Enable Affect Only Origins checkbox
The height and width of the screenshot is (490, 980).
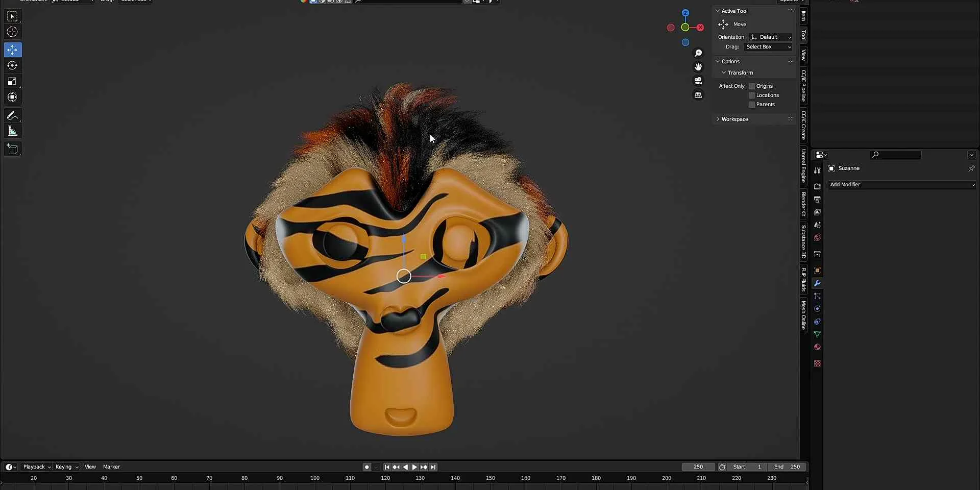tap(752, 86)
